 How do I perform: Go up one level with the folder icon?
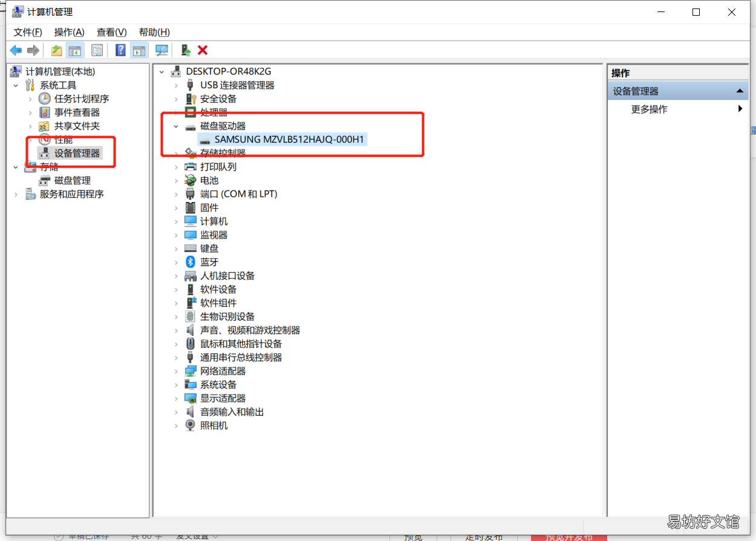click(57, 50)
